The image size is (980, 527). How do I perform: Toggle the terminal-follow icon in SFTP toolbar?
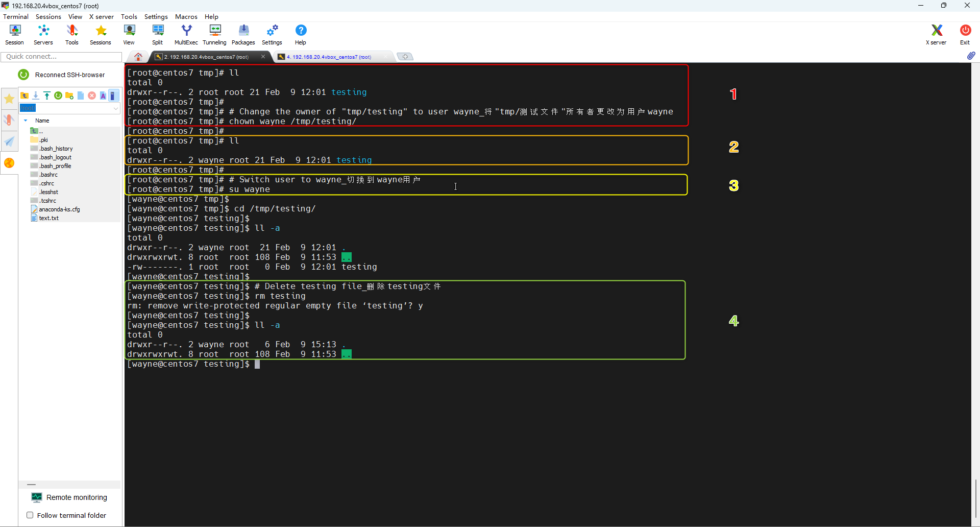(x=113, y=95)
